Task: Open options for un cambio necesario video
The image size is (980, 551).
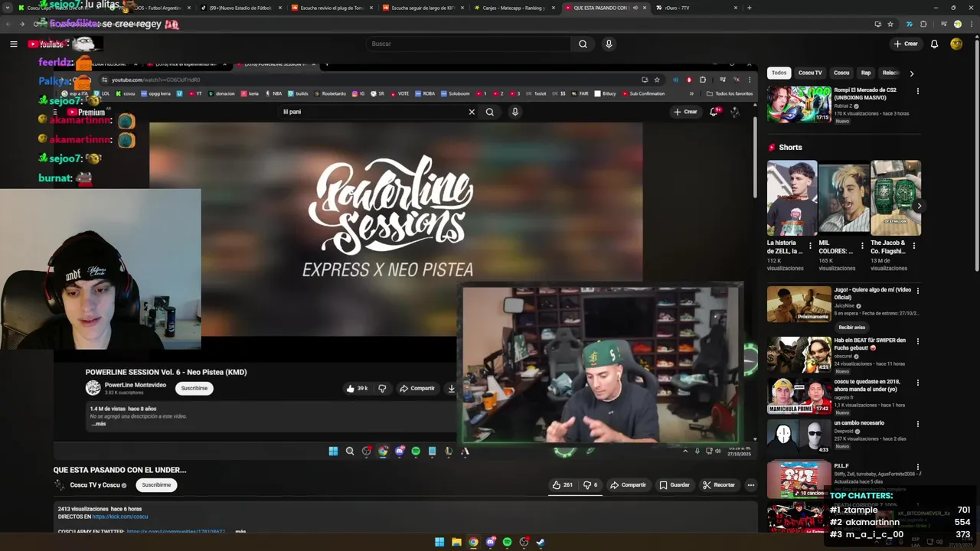Action: pyautogui.click(x=917, y=424)
